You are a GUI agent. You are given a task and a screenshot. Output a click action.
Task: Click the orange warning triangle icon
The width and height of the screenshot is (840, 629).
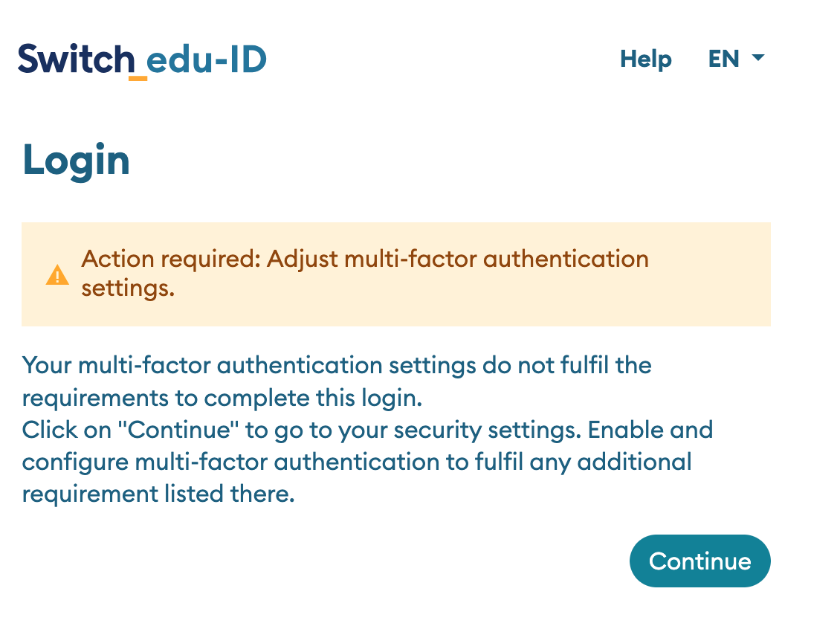[57, 275]
